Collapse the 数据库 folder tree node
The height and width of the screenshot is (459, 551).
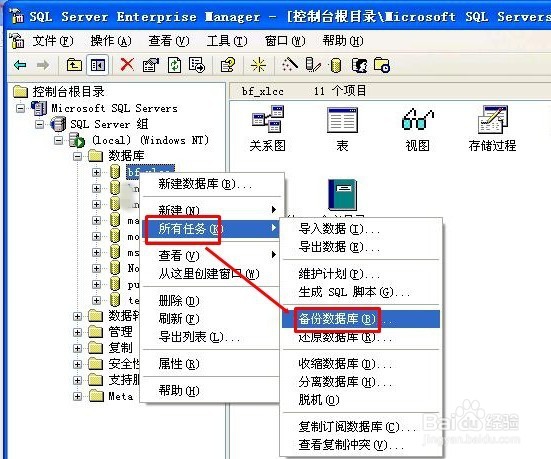click(77, 156)
